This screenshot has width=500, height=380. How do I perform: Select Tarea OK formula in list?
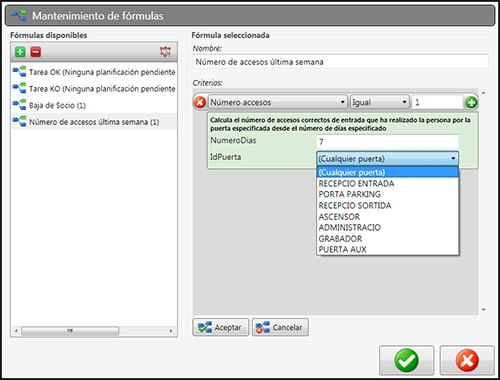[94, 72]
